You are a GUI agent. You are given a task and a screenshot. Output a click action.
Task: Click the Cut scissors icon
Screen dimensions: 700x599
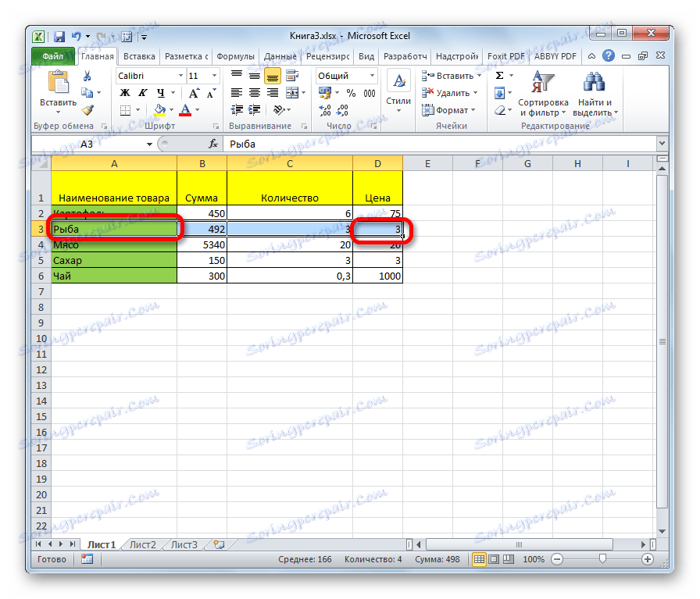87,76
